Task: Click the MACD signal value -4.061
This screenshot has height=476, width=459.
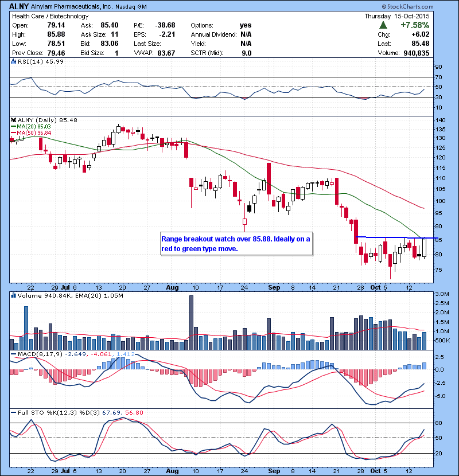Action: pos(101,354)
